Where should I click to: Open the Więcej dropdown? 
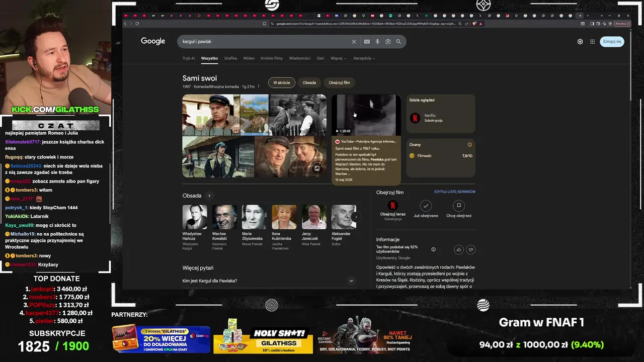338,58
